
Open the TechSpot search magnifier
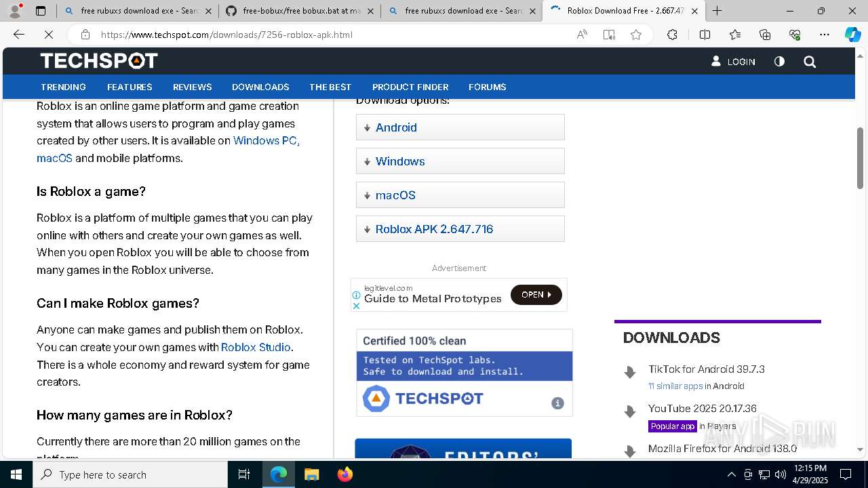(810, 62)
